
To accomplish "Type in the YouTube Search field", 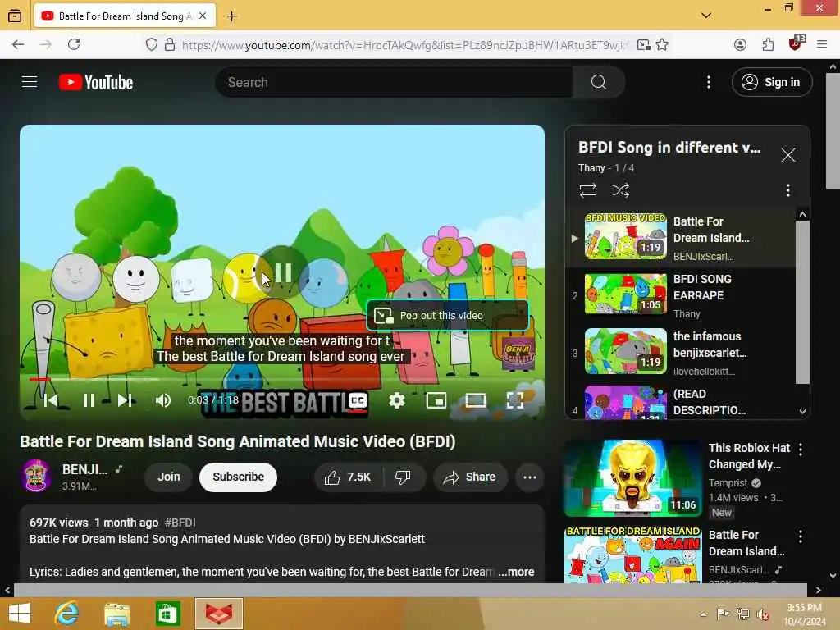I will click(394, 82).
